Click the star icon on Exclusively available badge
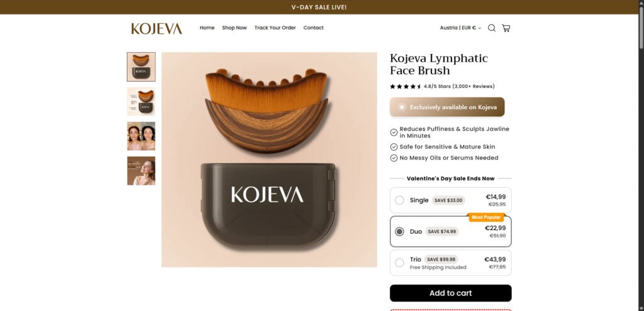Screen dimensions: 644x311 click(x=402, y=107)
